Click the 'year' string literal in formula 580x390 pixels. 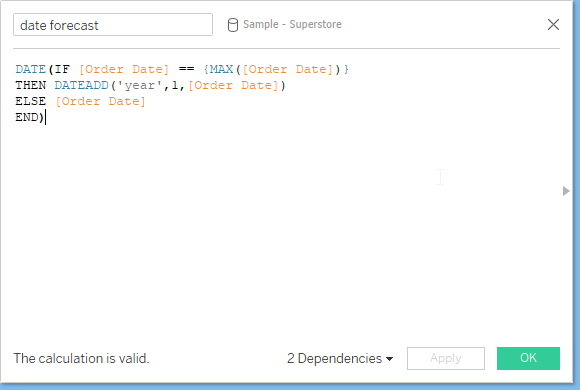pyautogui.click(x=140, y=85)
